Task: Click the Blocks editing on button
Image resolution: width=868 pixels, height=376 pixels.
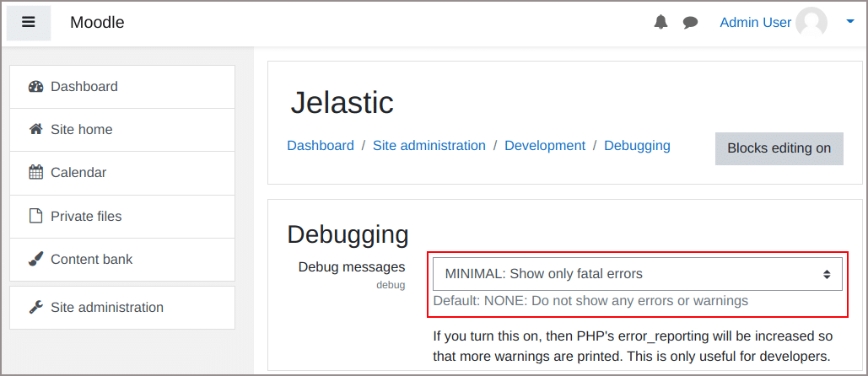Action: coord(779,148)
